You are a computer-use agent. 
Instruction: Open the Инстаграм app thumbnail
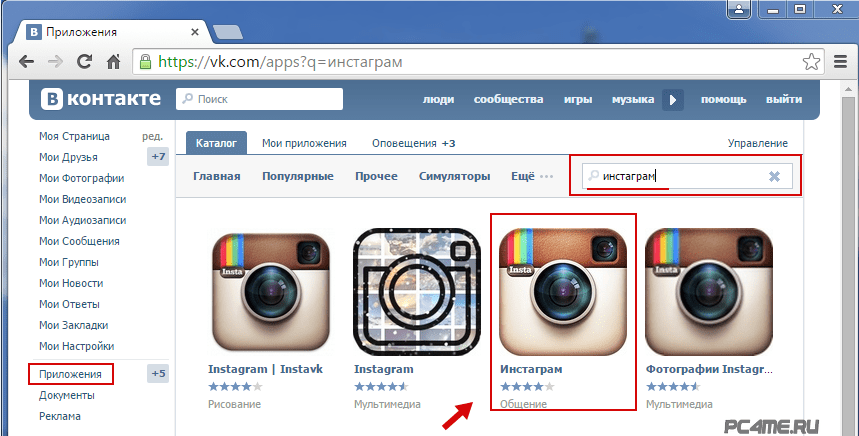point(563,292)
